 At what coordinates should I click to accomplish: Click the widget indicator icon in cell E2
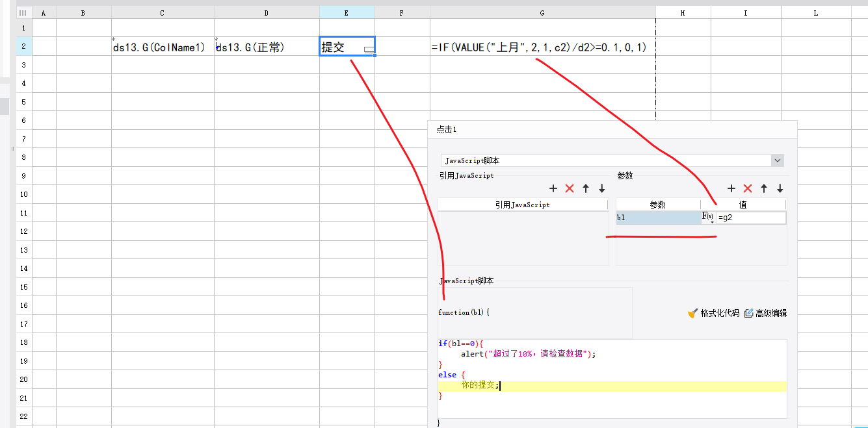pyautogui.click(x=369, y=49)
